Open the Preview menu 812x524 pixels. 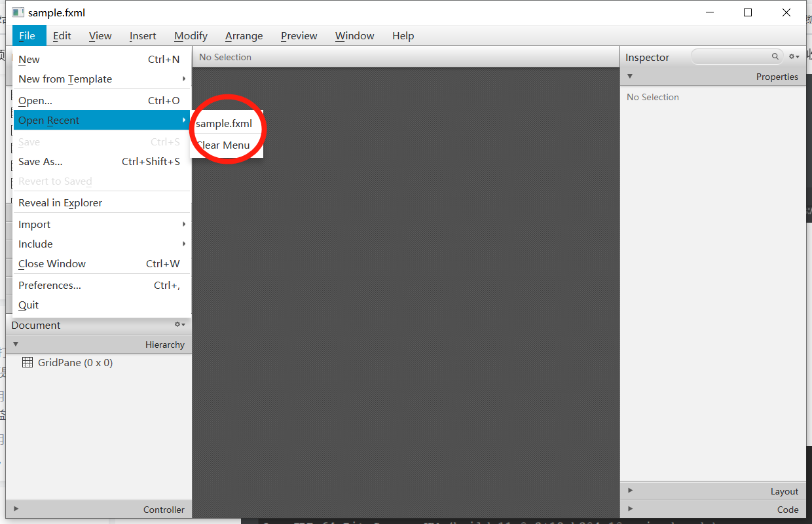pyautogui.click(x=299, y=35)
